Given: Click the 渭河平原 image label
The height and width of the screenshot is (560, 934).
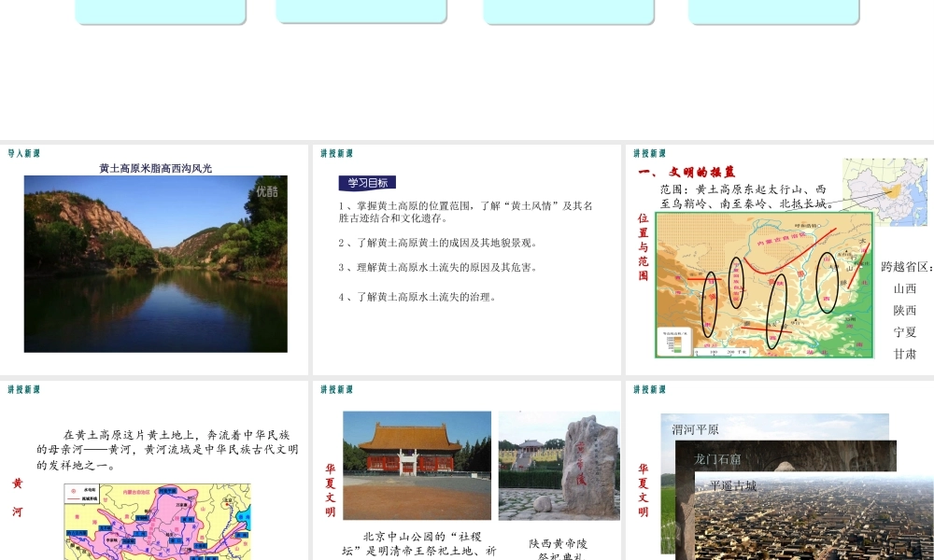Looking at the screenshot, I should tap(695, 429).
